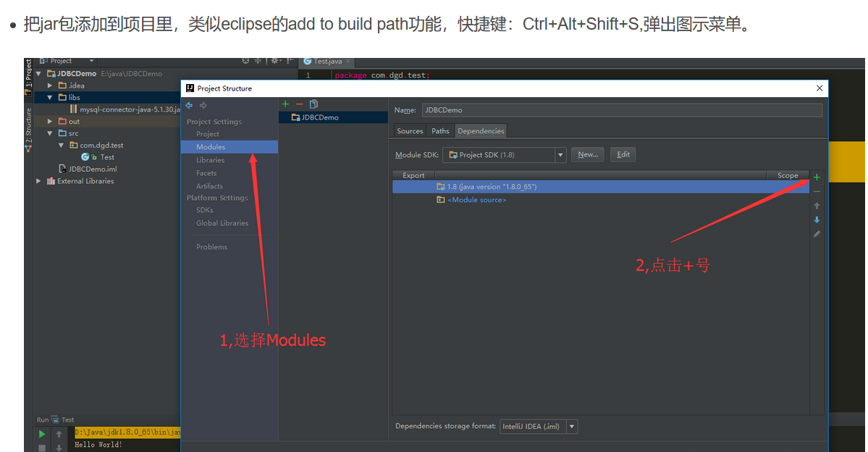Viewport: 868px width, 452px height.
Task: Select the com.dgd.test package in the Project tree
Action: tap(96, 145)
